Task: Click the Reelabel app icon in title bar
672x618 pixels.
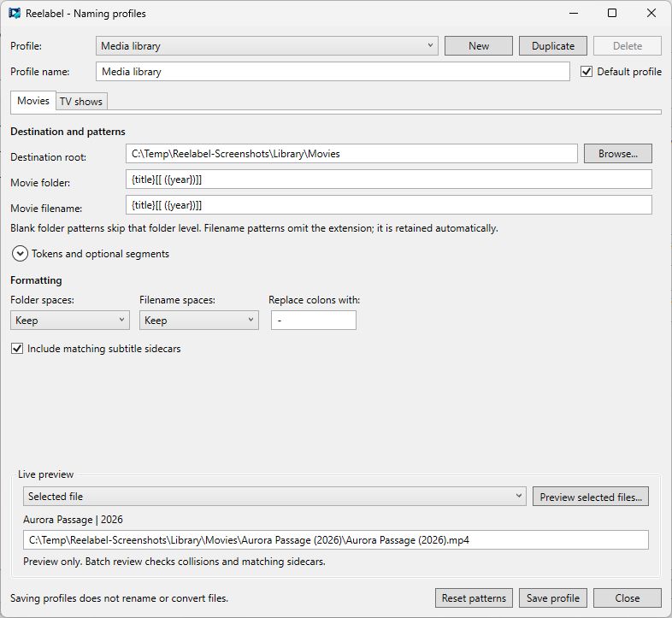Action: pos(15,14)
